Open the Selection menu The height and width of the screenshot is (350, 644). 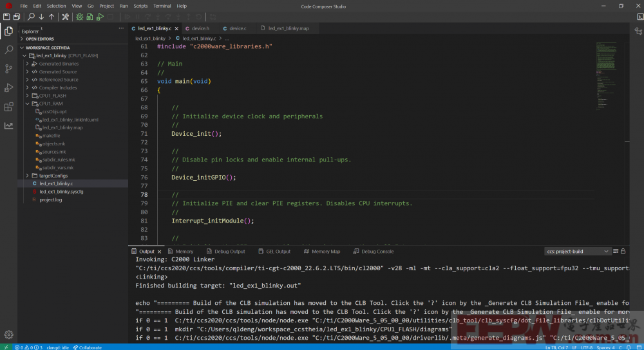56,6
